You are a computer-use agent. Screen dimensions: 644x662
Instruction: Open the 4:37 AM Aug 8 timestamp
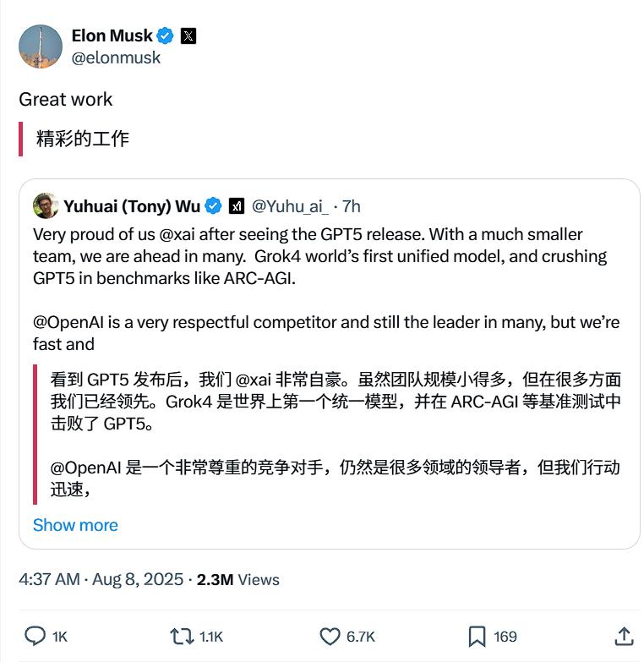[x=101, y=579]
